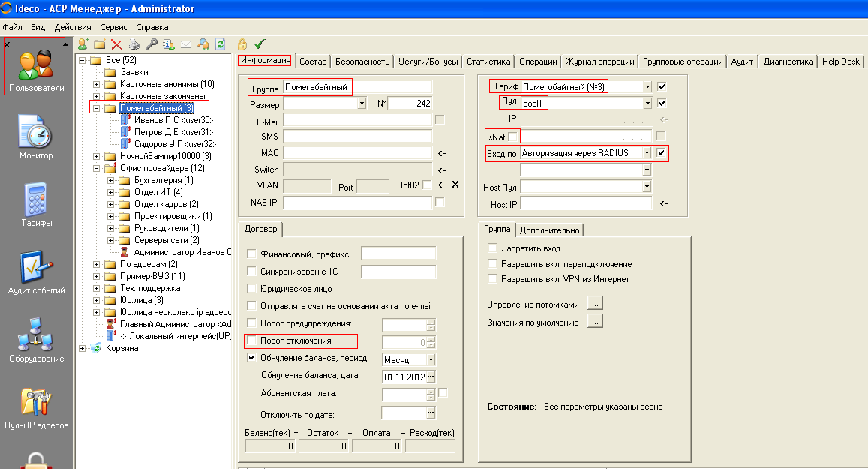Screen dimensions: 868x469
Task: Open the Тариф dropdown list
Action: (x=647, y=86)
